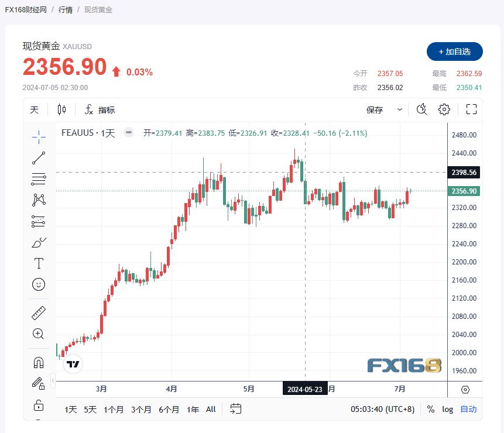
Task: Select the XABCD pattern tool
Action: click(39, 200)
